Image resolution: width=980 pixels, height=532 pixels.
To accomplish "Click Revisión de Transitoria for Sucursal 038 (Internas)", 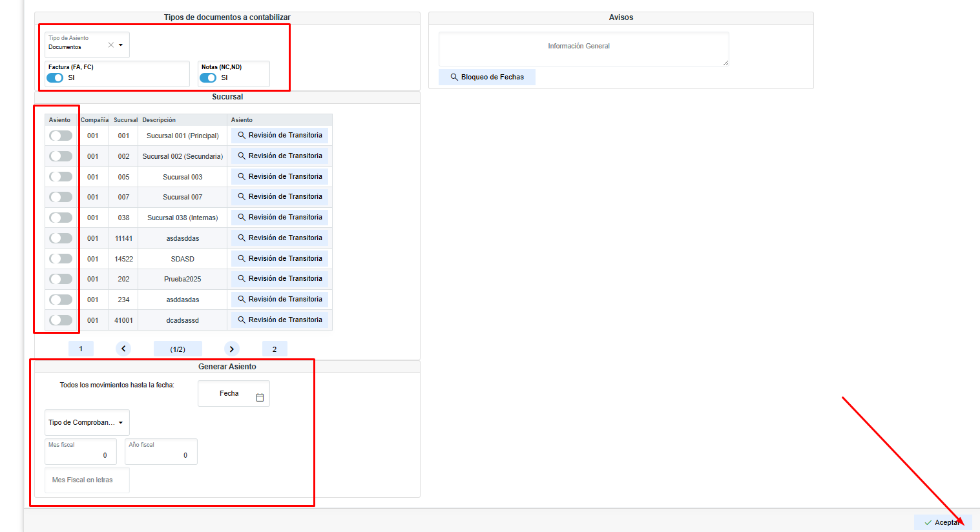I will tap(280, 218).
